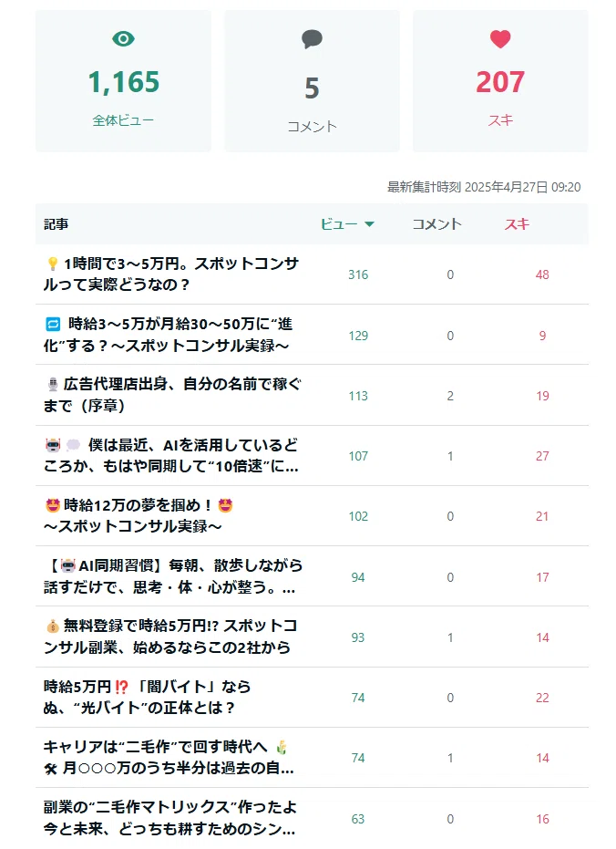Select the コメント summary card
Viewport: 616px width, 849px height.
pos(312,80)
